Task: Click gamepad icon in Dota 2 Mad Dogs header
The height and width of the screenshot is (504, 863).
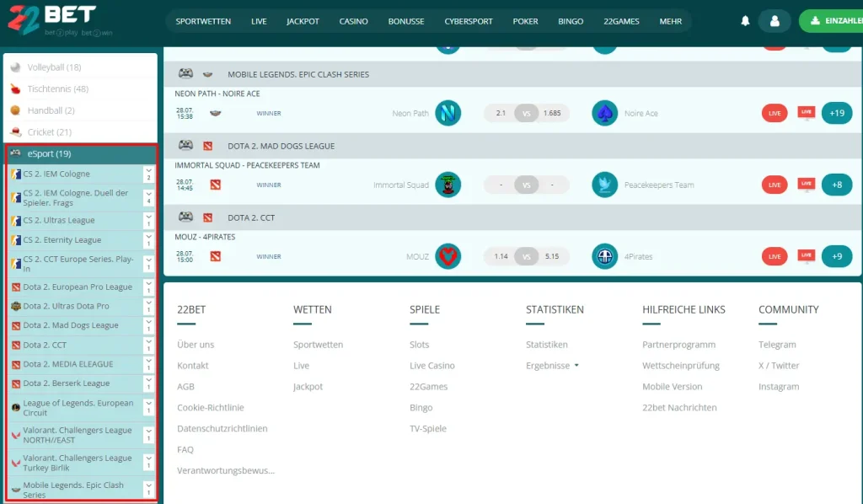Action: point(185,145)
